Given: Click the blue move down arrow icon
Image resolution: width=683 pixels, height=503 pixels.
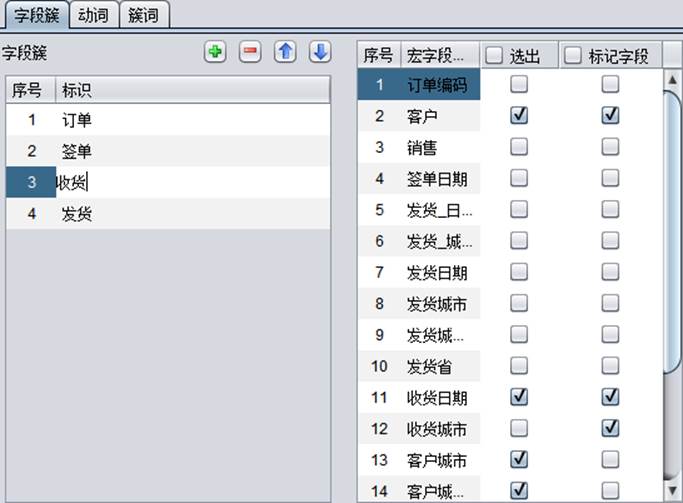Looking at the screenshot, I should point(319,53).
